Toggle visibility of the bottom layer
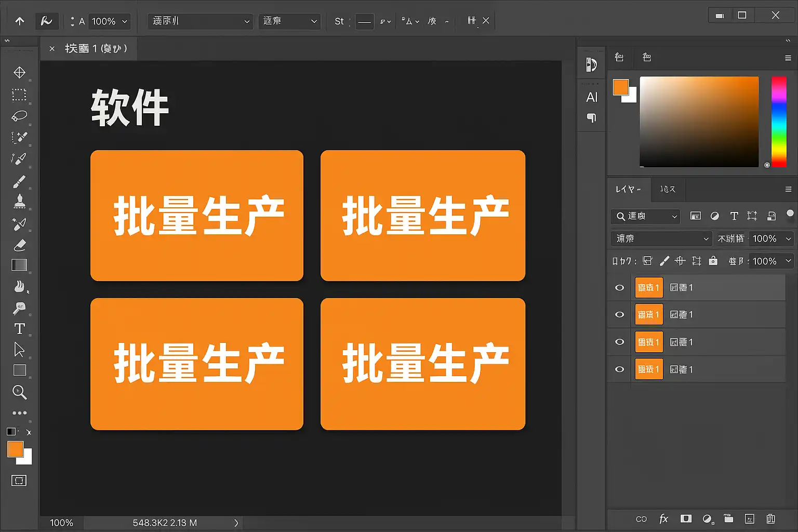Image resolution: width=798 pixels, height=532 pixels. pyautogui.click(x=619, y=369)
